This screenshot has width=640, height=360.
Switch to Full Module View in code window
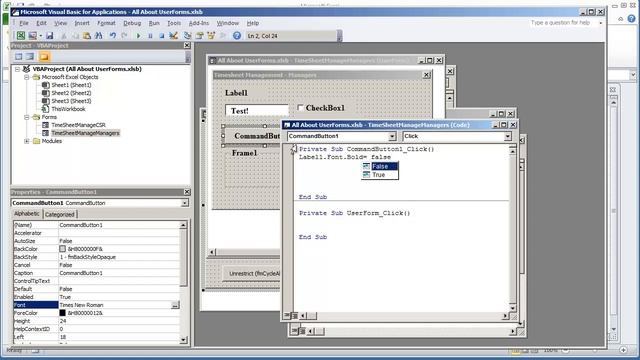(x=294, y=316)
